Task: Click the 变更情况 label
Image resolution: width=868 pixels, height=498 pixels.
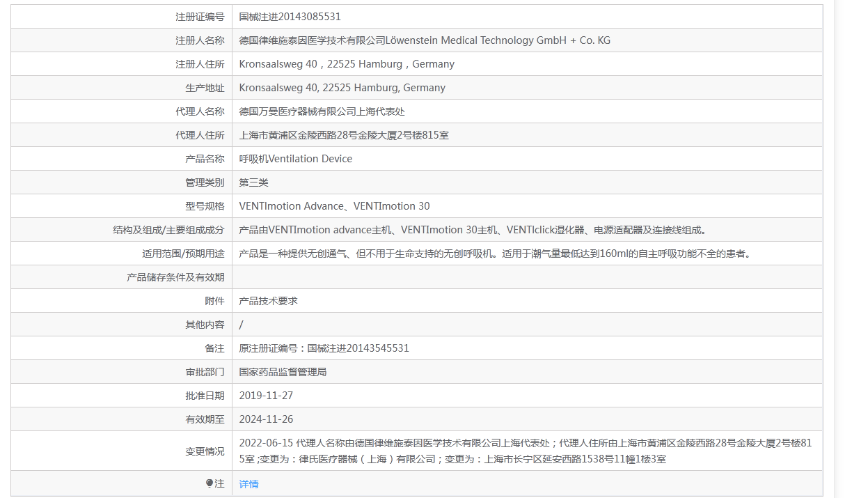Action: pyautogui.click(x=205, y=451)
